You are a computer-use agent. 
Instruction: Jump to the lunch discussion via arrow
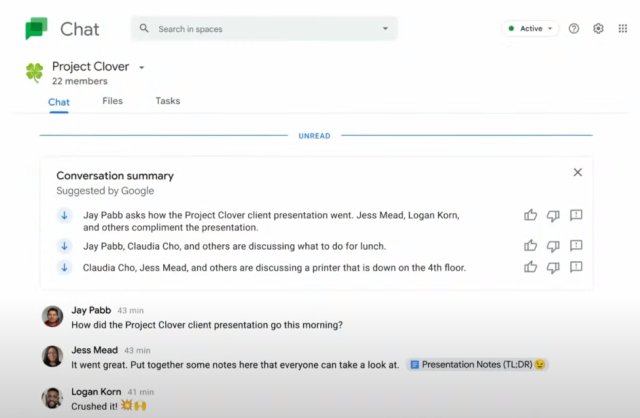click(64, 246)
